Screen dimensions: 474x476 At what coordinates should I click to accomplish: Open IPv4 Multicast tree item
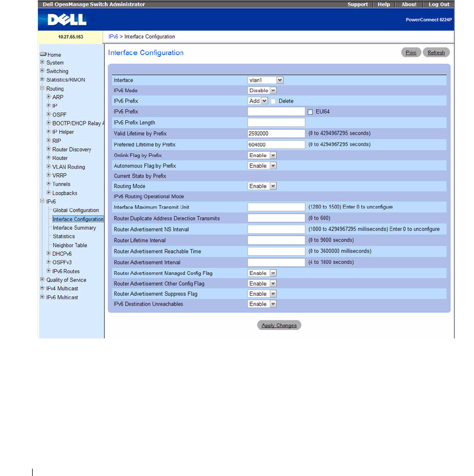tap(62, 288)
